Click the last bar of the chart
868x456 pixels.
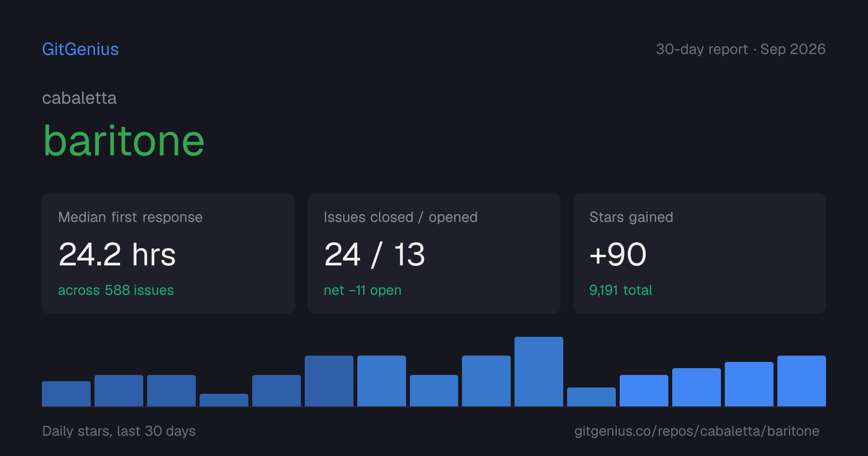(x=801, y=381)
